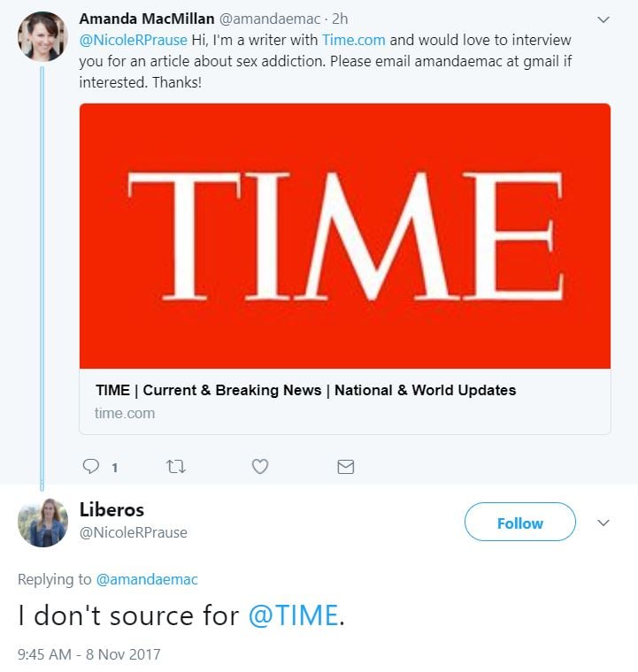Click the 9:45 AM - 8 Nov 2017 timestamp
This screenshot has width=638, height=672.
(89, 655)
